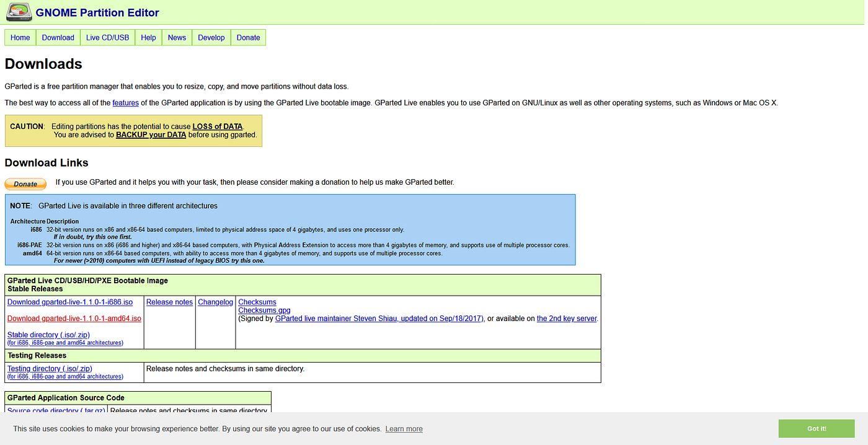Viewport: 868px width, 445px height.
Task: Open the Release notes link
Action: [x=170, y=302]
